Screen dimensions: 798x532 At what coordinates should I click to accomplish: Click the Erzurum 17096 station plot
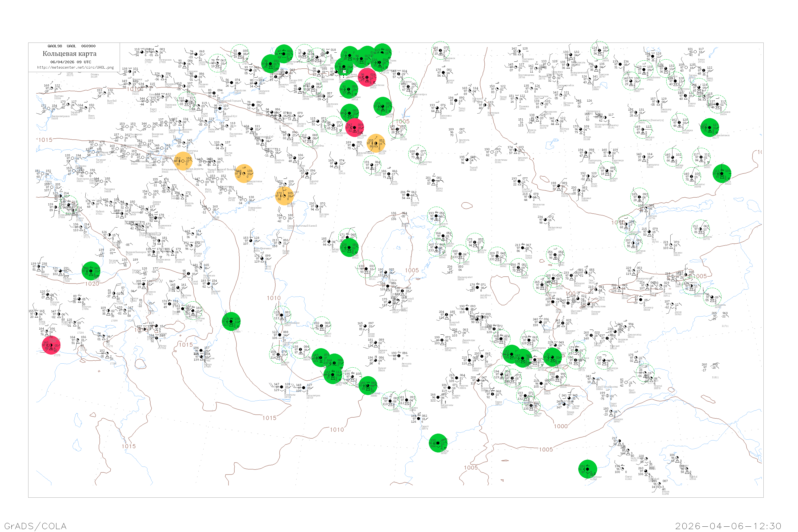tap(79, 300)
